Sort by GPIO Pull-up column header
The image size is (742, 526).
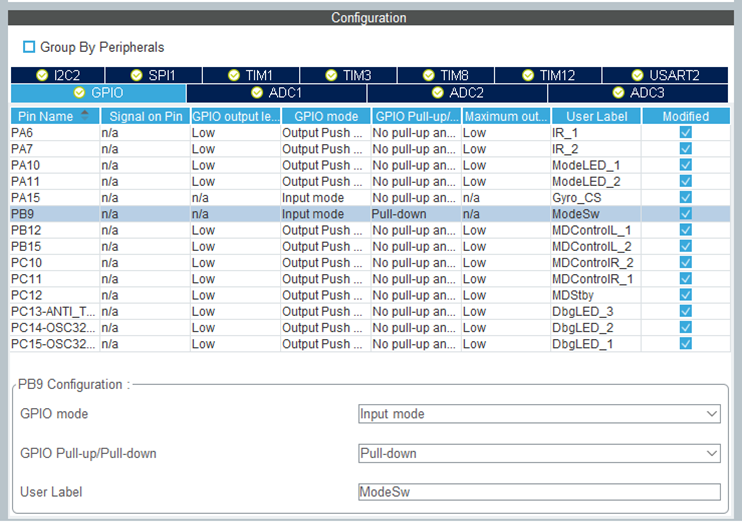coord(416,116)
